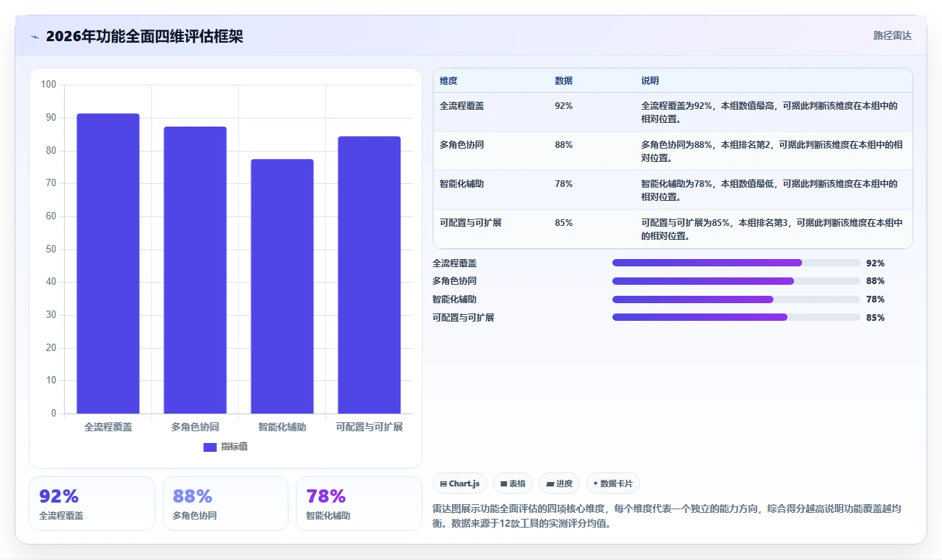
Task: Click the 全流程覆盖 progress bar
Action: 736,263
